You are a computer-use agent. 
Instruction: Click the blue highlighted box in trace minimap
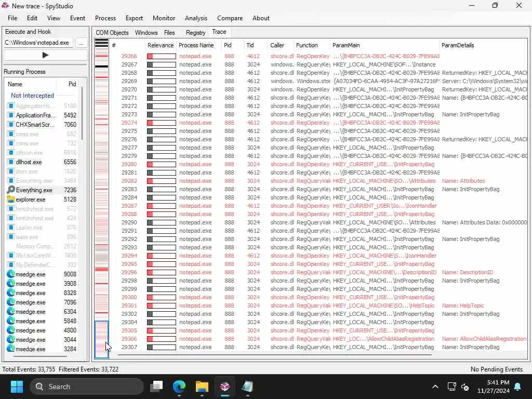click(101, 339)
